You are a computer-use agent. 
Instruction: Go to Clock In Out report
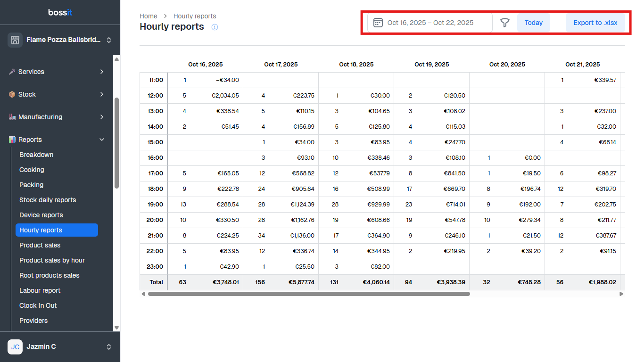click(x=38, y=305)
